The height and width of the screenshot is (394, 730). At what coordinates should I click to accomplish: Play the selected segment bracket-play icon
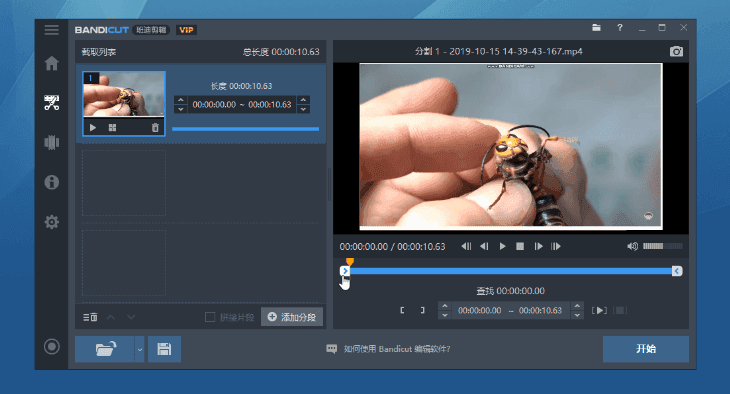599,310
